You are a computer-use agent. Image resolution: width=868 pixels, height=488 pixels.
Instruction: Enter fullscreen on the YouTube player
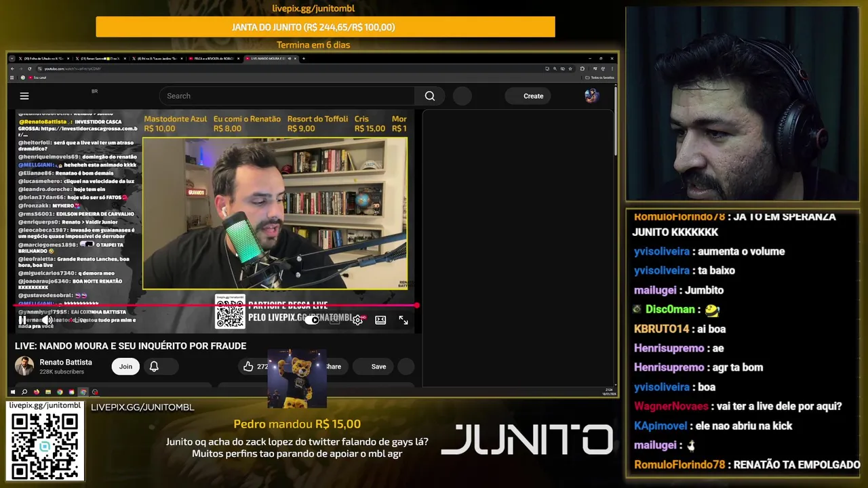[403, 320]
